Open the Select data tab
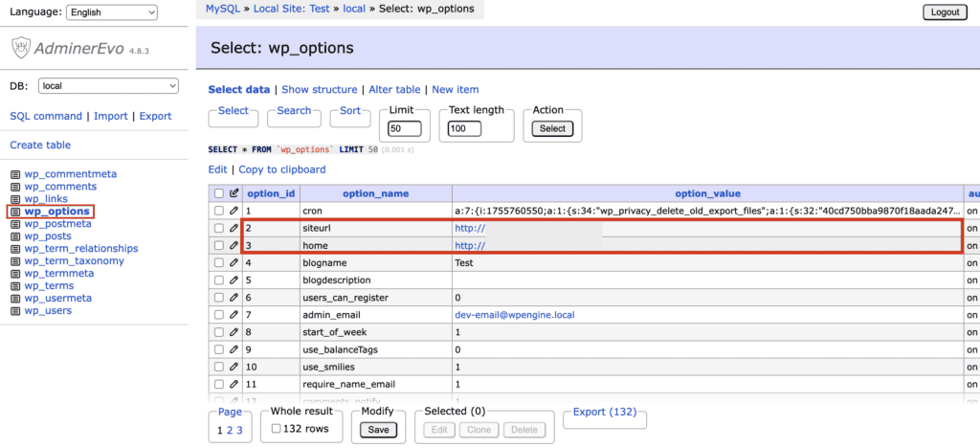Screen dimensions: 980x448 coord(238,90)
